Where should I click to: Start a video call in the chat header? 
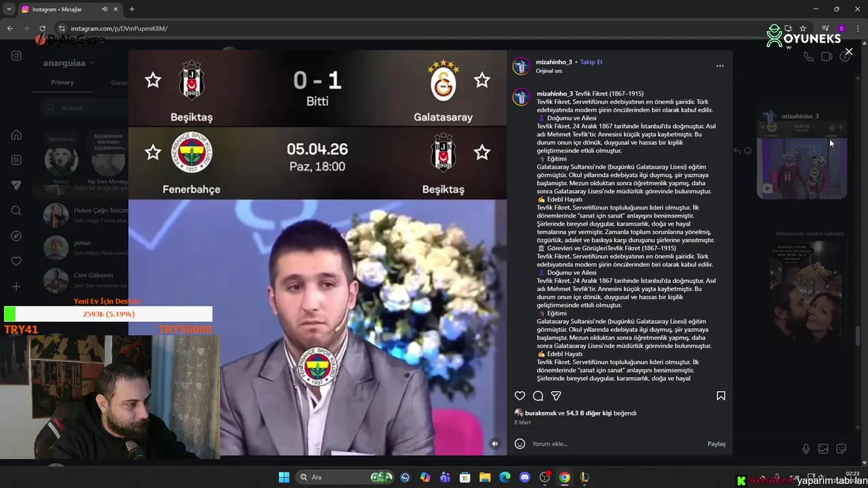click(827, 57)
